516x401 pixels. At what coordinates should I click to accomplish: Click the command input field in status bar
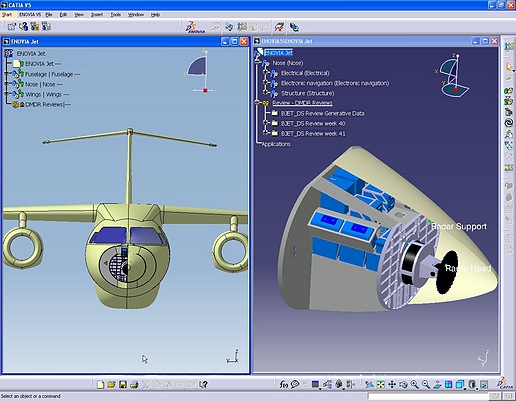[428, 396]
